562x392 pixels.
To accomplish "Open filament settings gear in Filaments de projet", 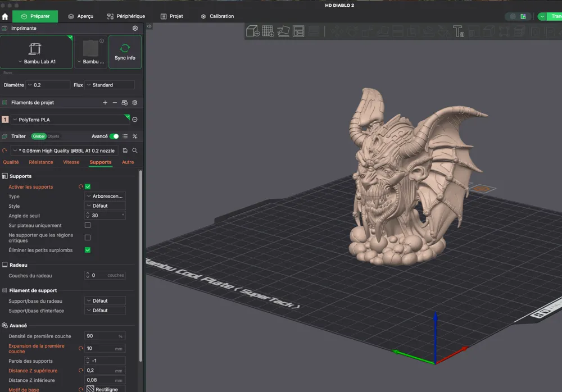I will [x=135, y=102].
